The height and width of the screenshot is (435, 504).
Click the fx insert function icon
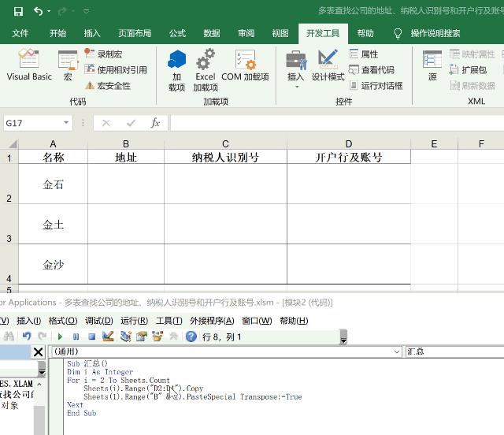pyautogui.click(x=155, y=123)
